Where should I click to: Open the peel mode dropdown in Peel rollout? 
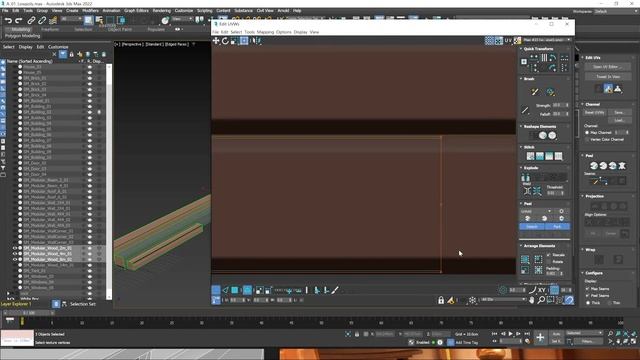[x=536, y=211]
